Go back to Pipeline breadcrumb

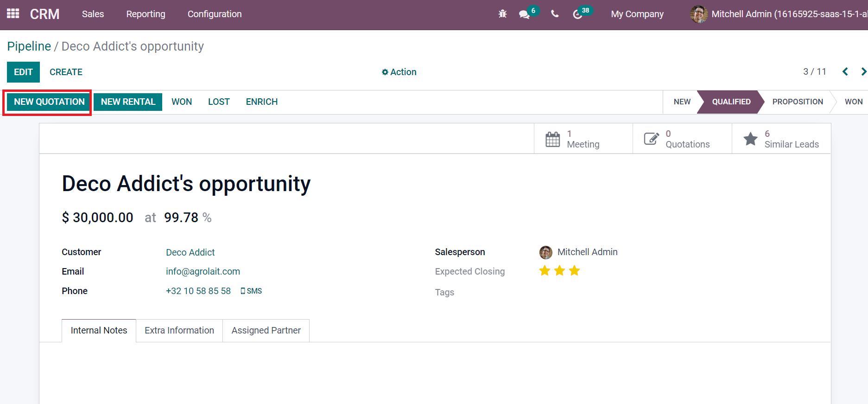(x=29, y=46)
